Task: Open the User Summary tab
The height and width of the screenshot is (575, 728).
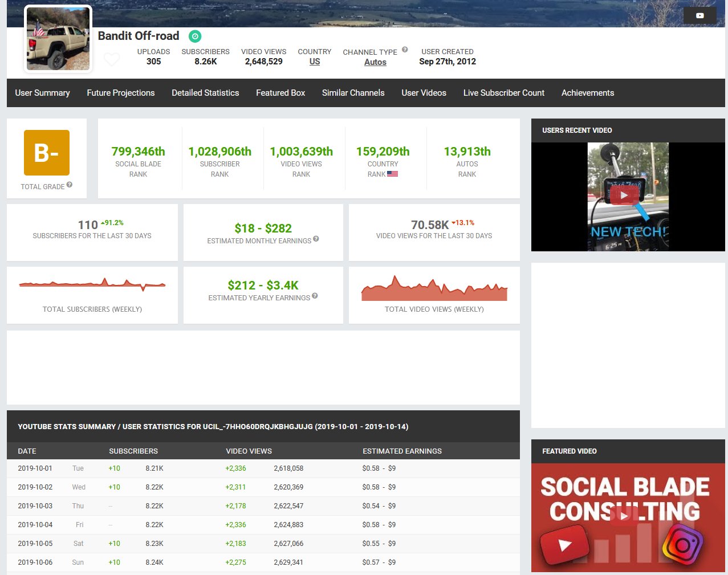Action: tap(42, 93)
